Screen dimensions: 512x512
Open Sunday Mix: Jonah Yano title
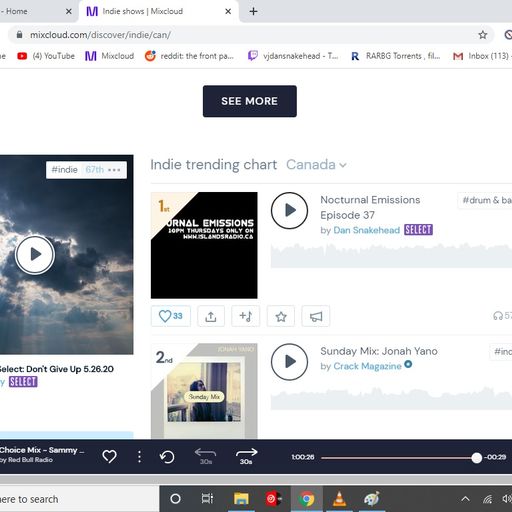pos(379,351)
